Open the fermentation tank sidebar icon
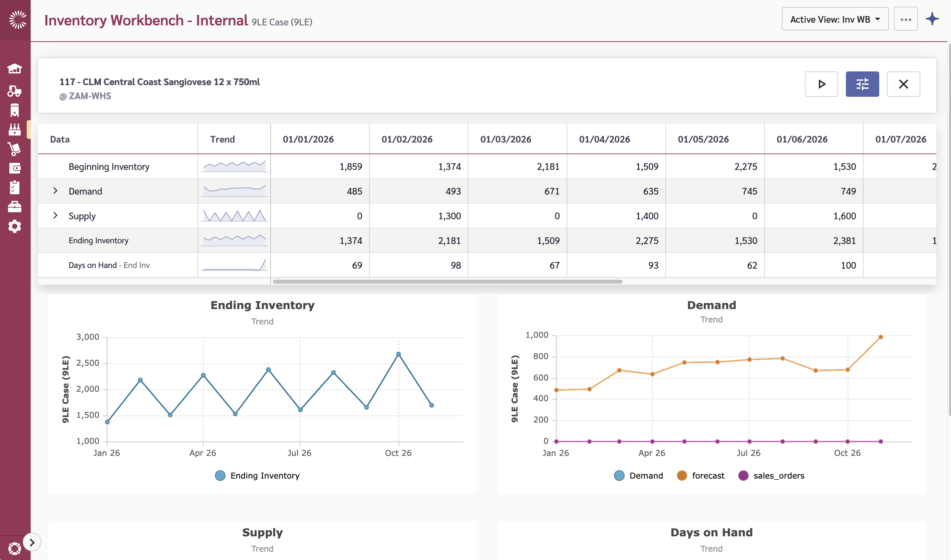951x560 pixels. tap(15, 110)
